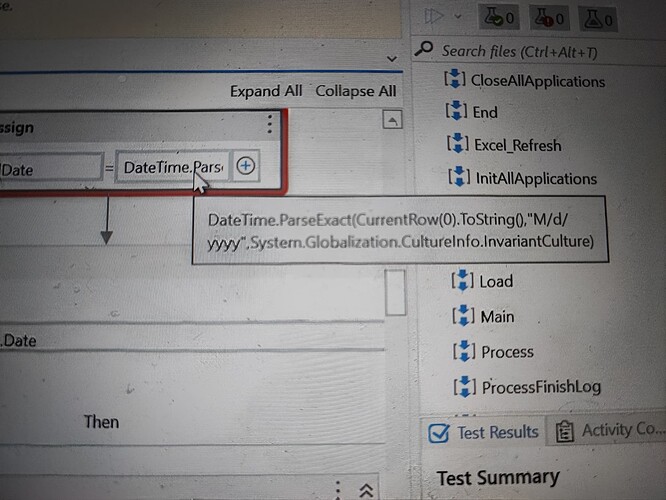The width and height of the screenshot is (666, 500).
Task: Click Expand All in the designer
Action: [x=266, y=91]
